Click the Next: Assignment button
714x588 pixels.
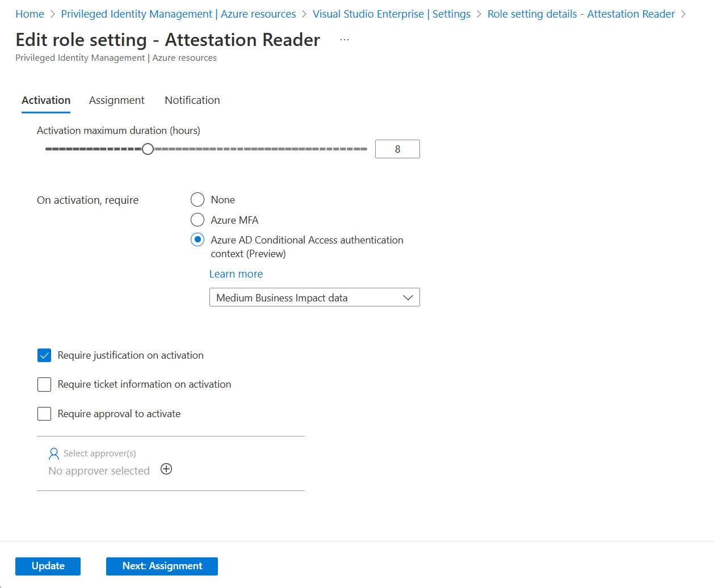click(x=162, y=566)
